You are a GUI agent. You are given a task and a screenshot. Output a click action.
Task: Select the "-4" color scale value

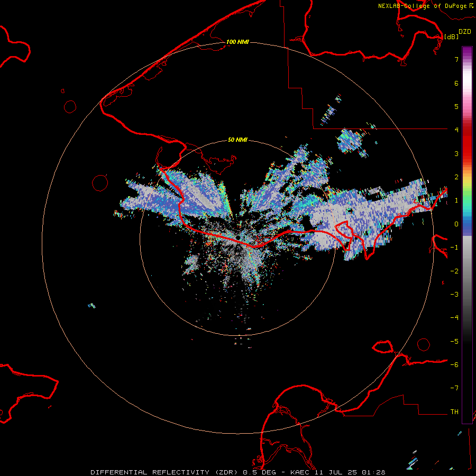454,317
